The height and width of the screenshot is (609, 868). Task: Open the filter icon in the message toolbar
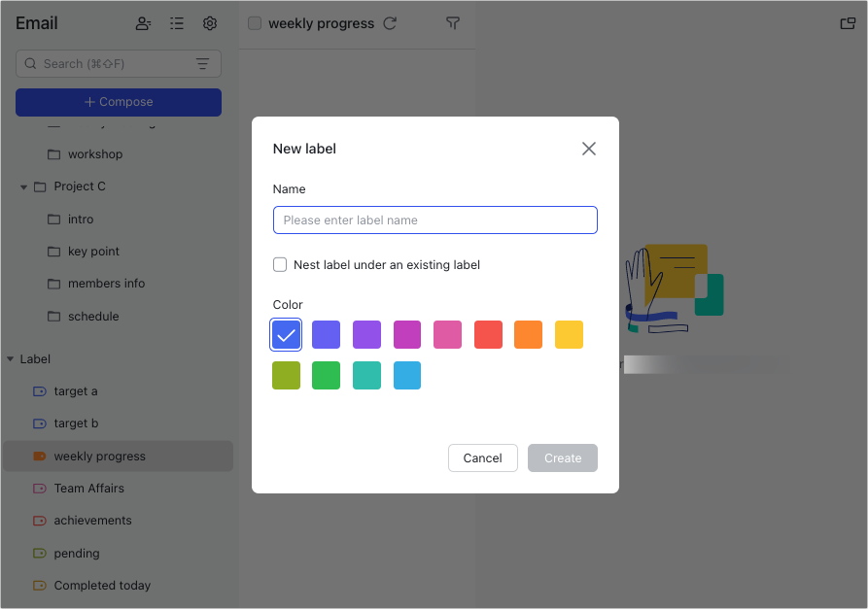(453, 23)
